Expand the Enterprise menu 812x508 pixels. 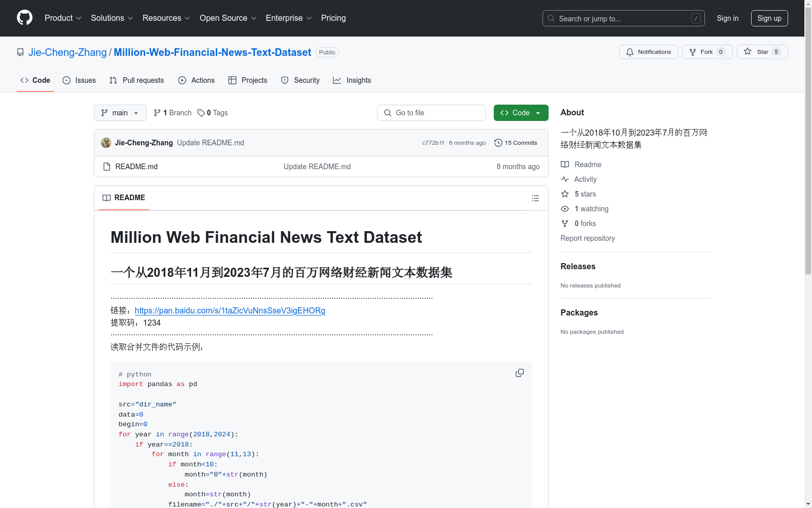(289, 18)
